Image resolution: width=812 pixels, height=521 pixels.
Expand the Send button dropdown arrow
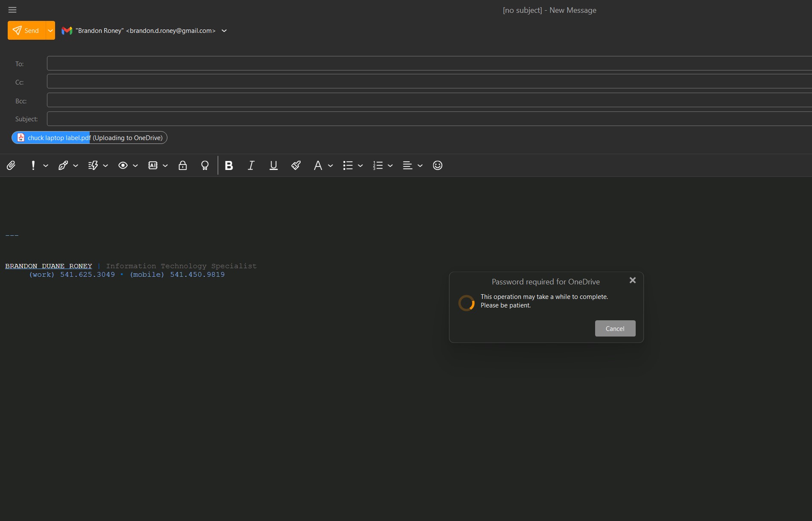point(50,31)
